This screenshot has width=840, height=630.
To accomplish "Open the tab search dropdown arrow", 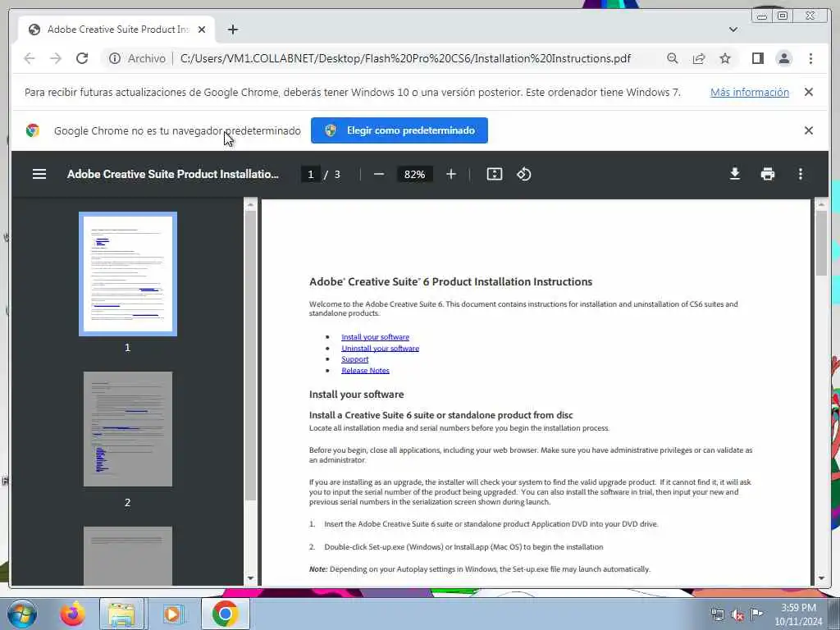I will 733,30.
